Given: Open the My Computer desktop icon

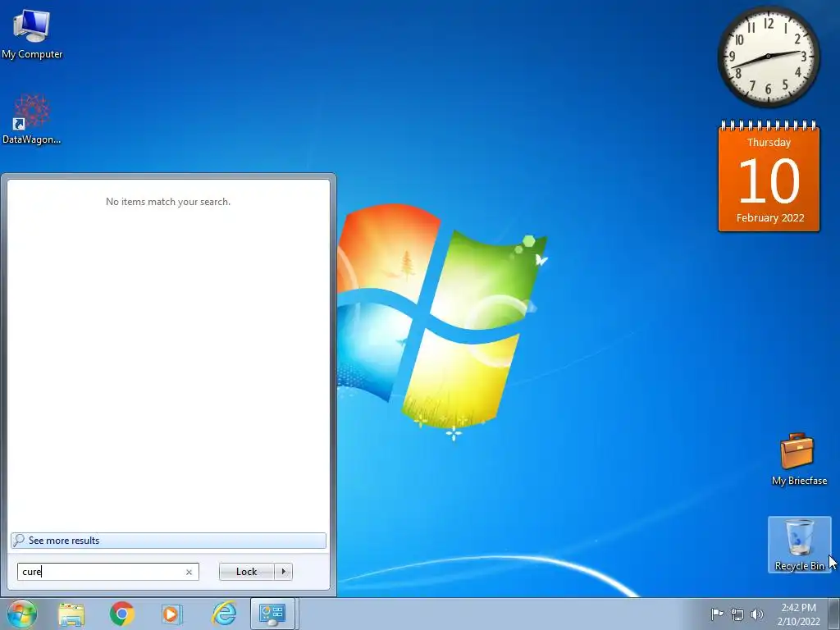Looking at the screenshot, I should pos(32,34).
